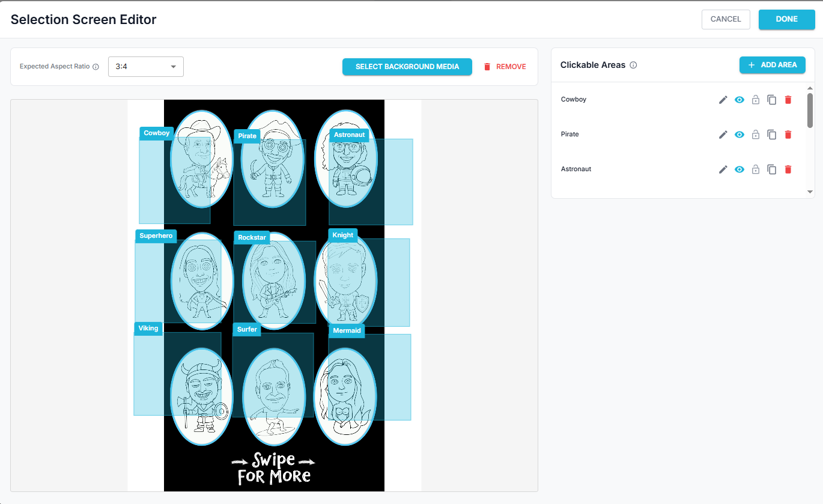The image size is (823, 504).
Task: Remove the background media
Action: (x=505, y=67)
